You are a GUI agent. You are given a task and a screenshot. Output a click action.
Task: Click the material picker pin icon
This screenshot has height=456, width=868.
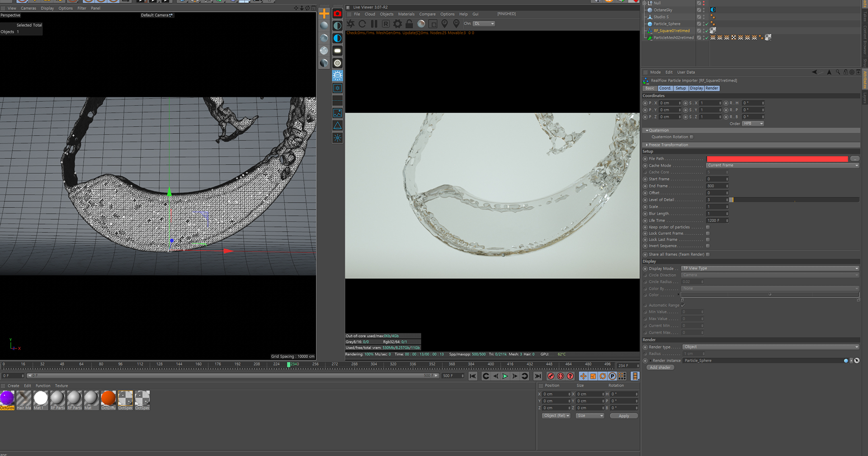(456, 24)
